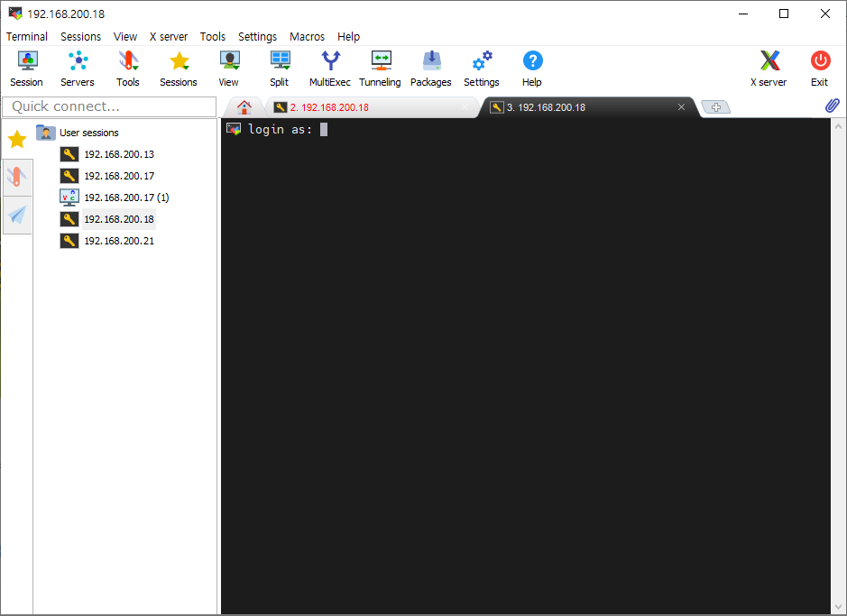847x616 pixels.
Task: Select the paper-plane Macros sidebar tab
Action: click(17, 215)
